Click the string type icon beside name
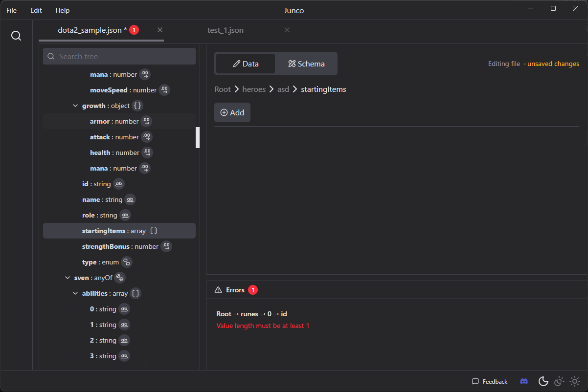The height and width of the screenshot is (392, 588). [x=130, y=199]
